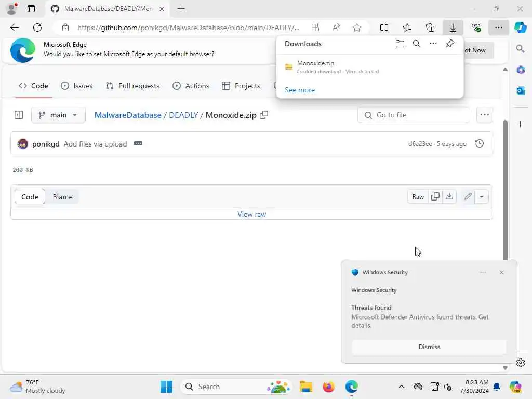The height and width of the screenshot is (399, 532).
Task: Click the Raw button
Action: tap(418, 197)
